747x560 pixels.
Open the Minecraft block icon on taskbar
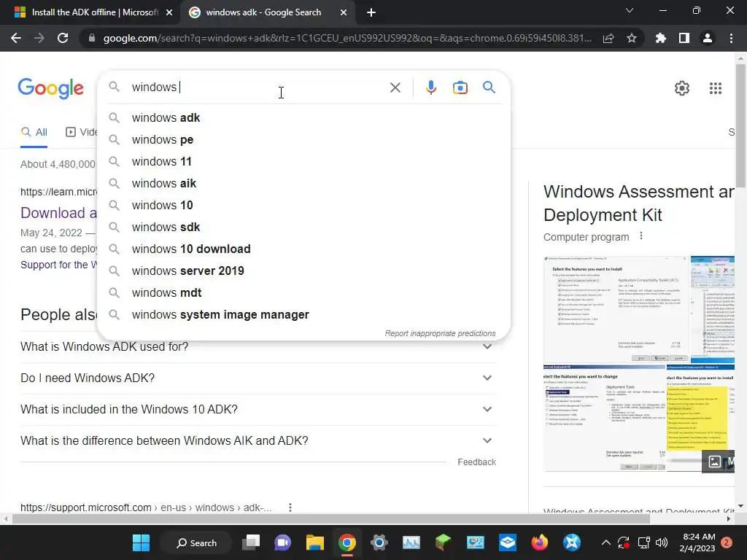click(443, 542)
